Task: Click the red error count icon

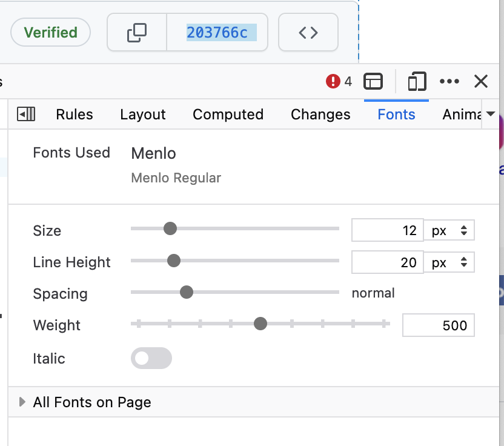Action: (333, 81)
